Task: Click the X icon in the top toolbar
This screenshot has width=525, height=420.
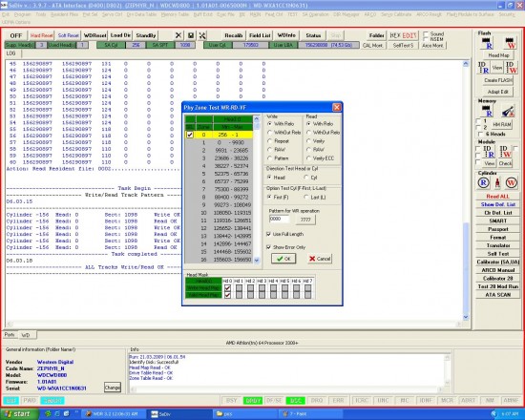Action: pyautogui.click(x=178, y=35)
